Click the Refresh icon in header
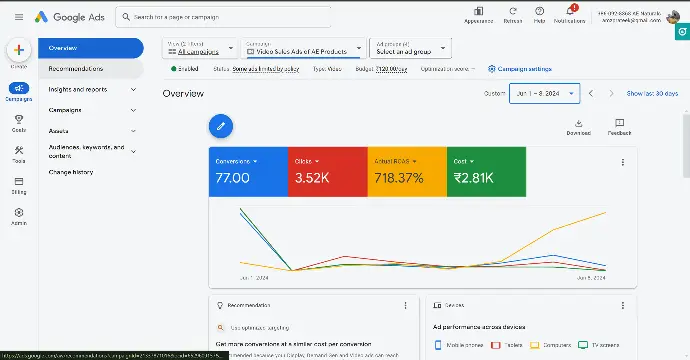Viewport: 690px width, 360px height. (513, 11)
